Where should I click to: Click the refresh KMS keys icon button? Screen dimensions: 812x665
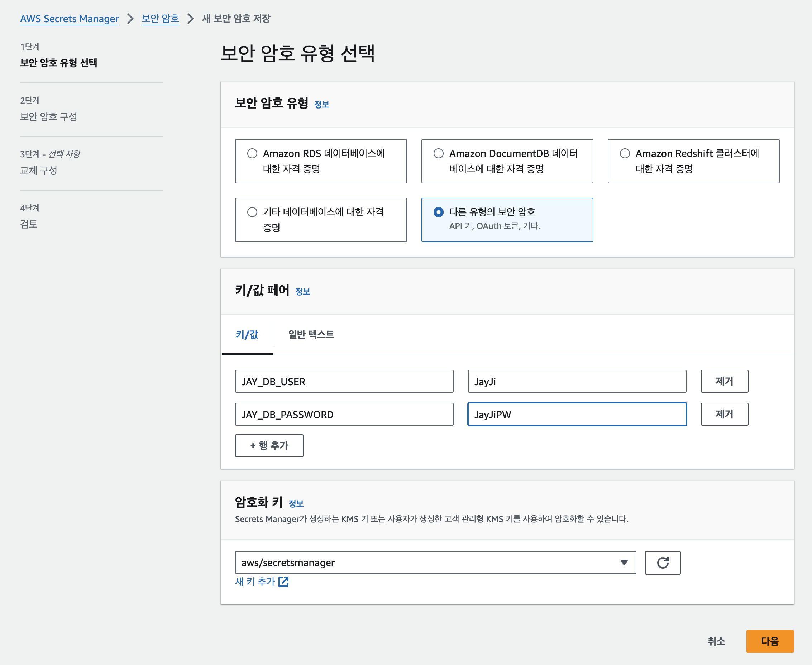click(x=662, y=563)
